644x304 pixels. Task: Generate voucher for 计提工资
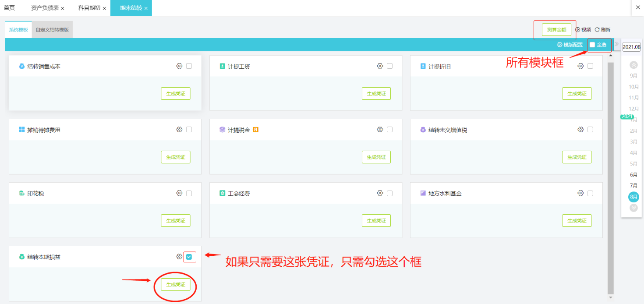[x=376, y=94]
